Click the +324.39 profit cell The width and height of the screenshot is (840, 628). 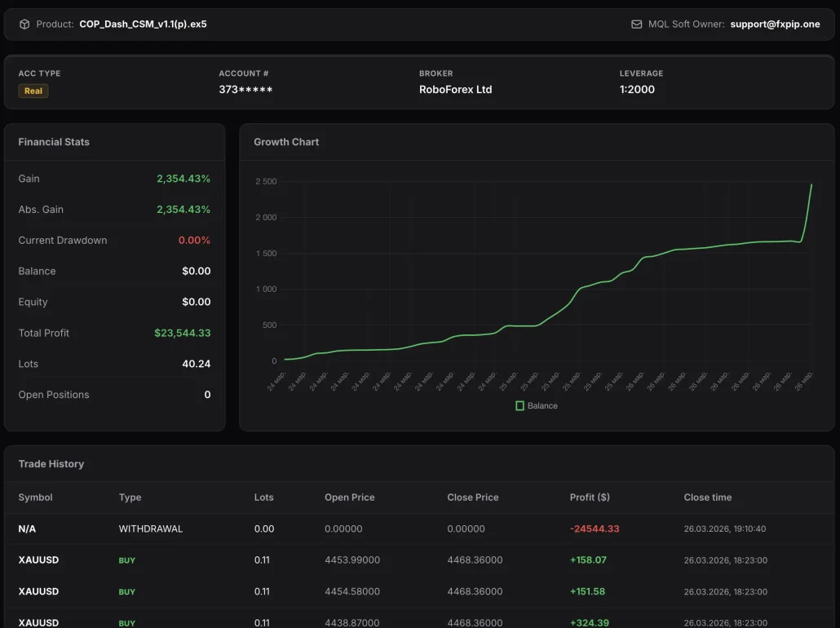tap(590, 622)
